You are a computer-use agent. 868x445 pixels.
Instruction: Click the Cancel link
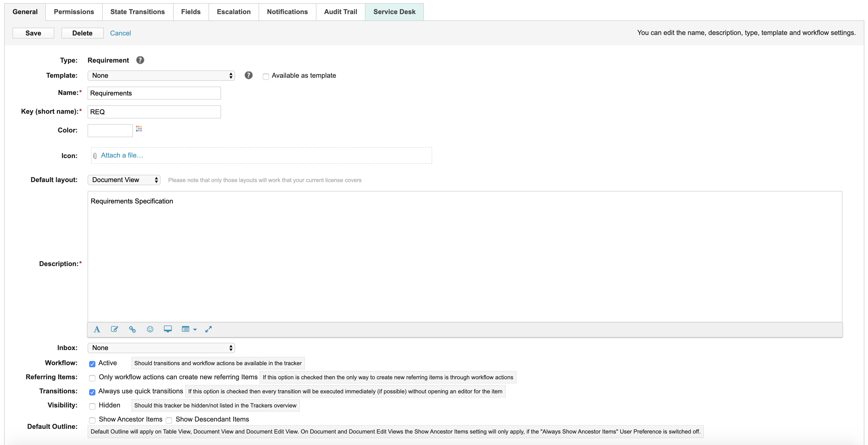point(120,33)
